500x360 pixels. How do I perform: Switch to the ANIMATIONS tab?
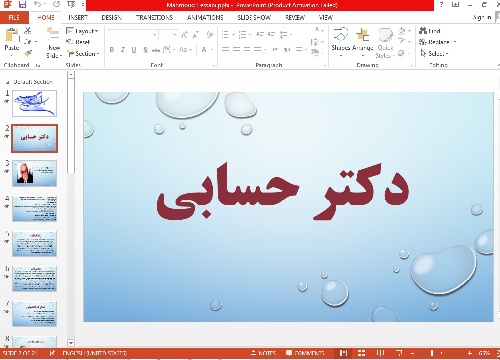click(205, 17)
